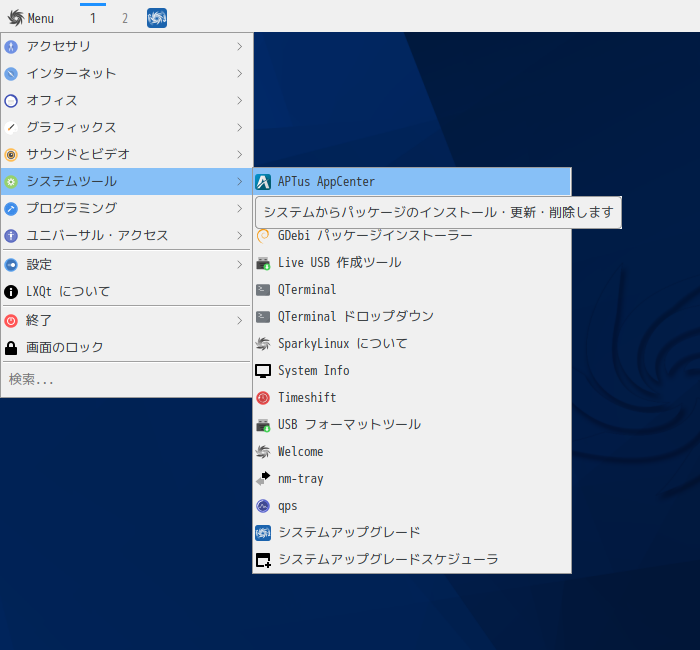Viewport: 700px width, 650px height.
Task: Expand the オフィス submenu arrow
Action: pyautogui.click(x=240, y=100)
